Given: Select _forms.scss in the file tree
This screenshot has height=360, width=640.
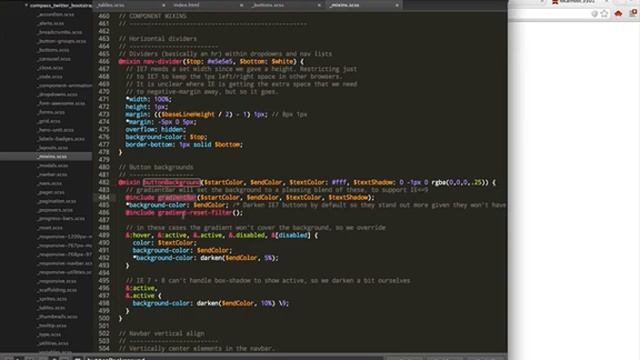Looking at the screenshot, I should (x=51, y=112).
